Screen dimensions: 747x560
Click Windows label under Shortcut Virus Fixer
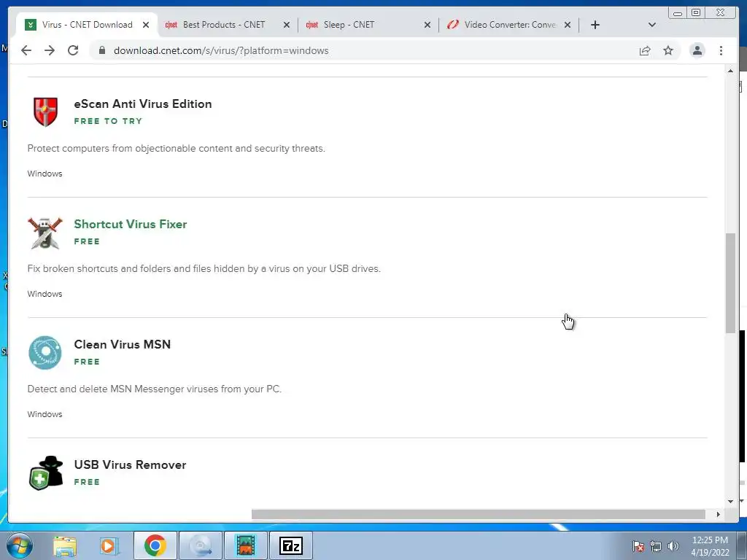[x=44, y=295]
